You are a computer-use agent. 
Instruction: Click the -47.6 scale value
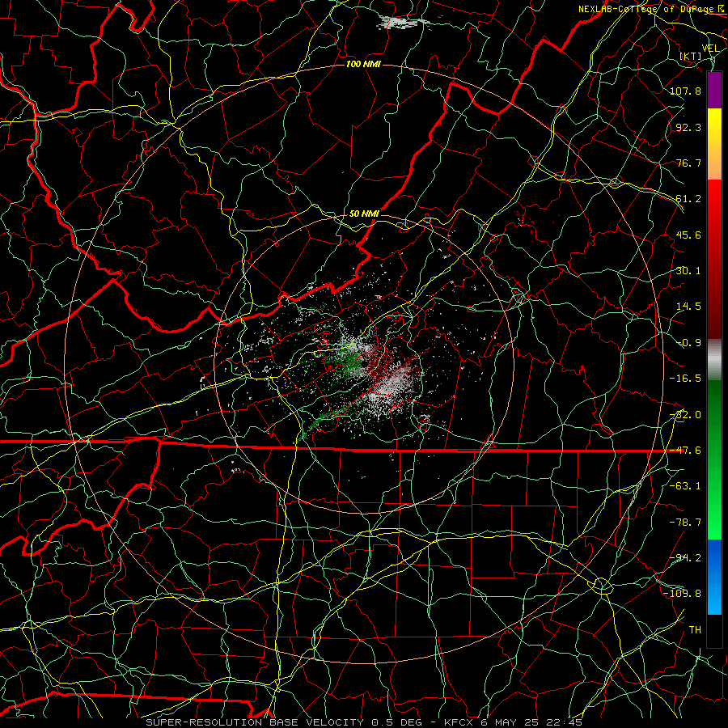685,451
